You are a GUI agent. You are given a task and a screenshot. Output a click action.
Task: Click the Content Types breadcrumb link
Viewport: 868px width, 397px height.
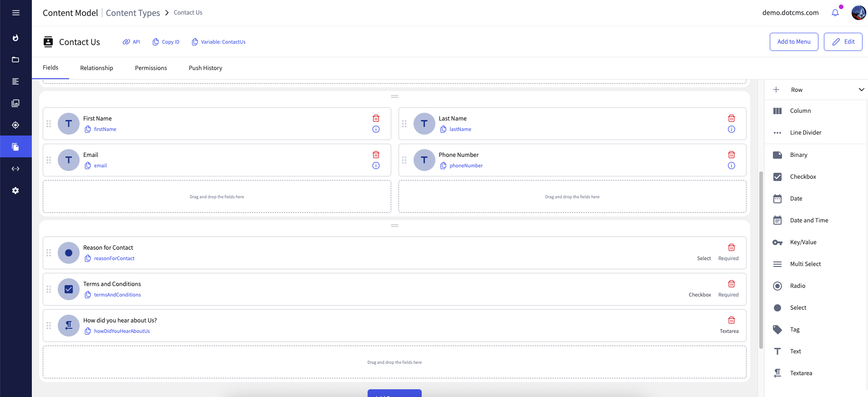[x=133, y=13]
